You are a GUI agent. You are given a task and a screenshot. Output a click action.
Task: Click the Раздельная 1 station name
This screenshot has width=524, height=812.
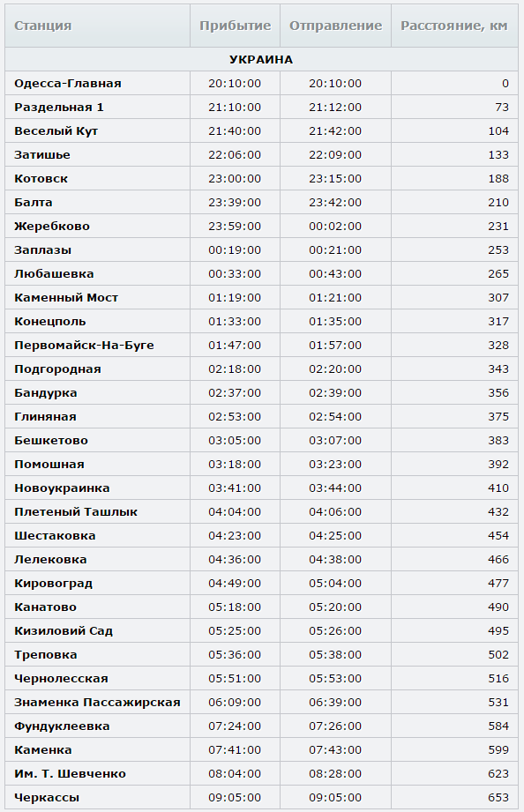(59, 108)
